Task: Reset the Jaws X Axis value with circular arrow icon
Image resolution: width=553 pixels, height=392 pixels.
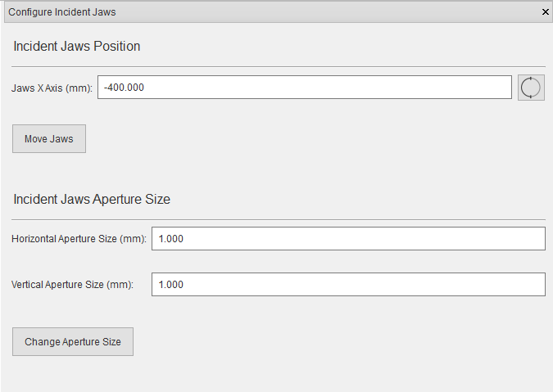Action: (x=531, y=88)
